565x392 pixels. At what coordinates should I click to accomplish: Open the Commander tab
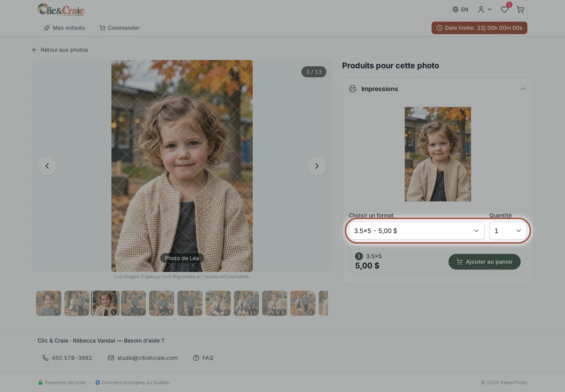pos(119,28)
